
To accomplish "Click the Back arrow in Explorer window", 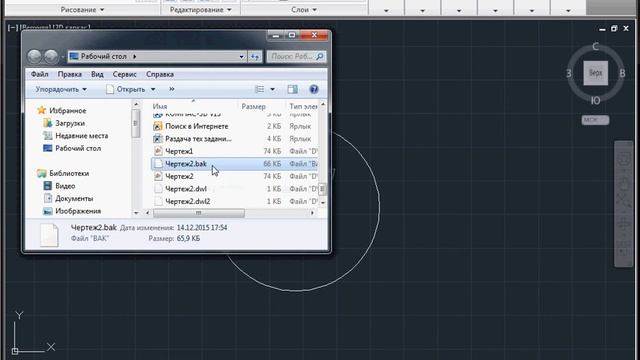I will click(x=35, y=56).
